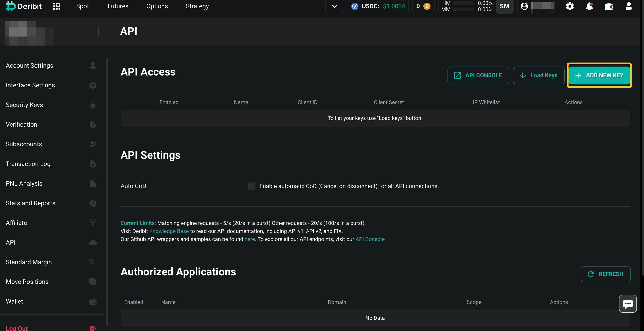The width and height of the screenshot is (644, 331).
Task: Toggle the SM margin mode badge
Action: pyautogui.click(x=504, y=6)
